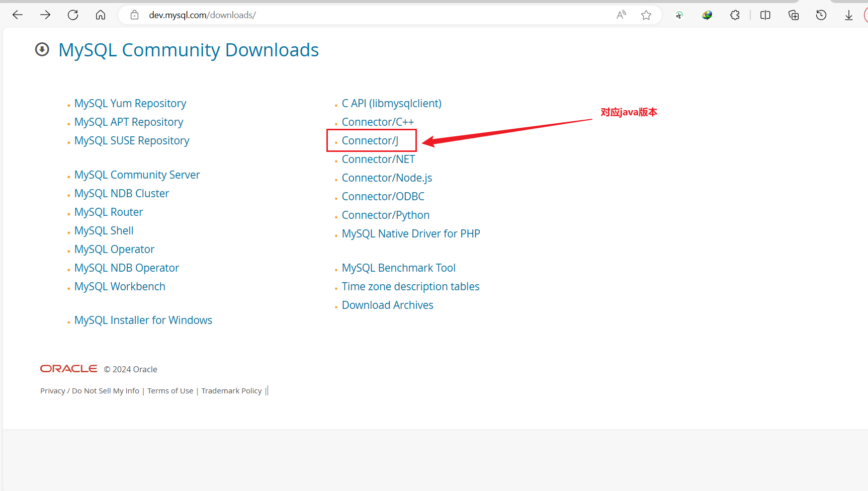868x491 pixels.
Task: Open MySQL Operator link
Action: [114, 250]
